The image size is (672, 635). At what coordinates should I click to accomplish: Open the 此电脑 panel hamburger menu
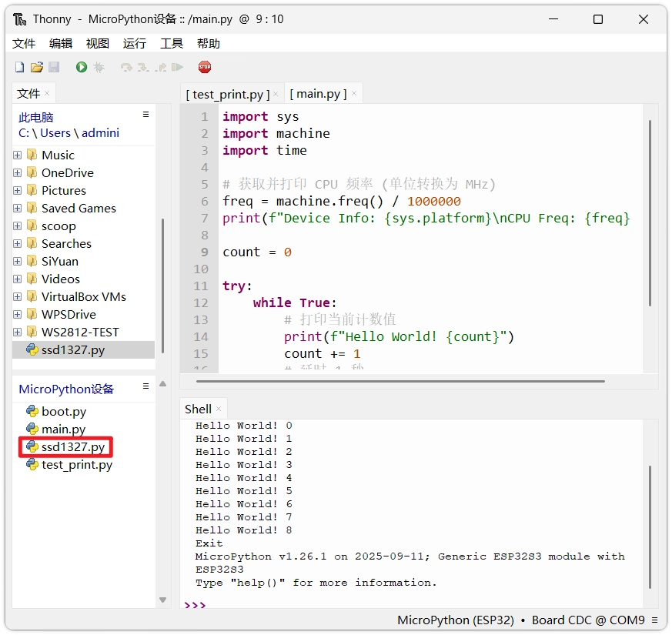145,115
